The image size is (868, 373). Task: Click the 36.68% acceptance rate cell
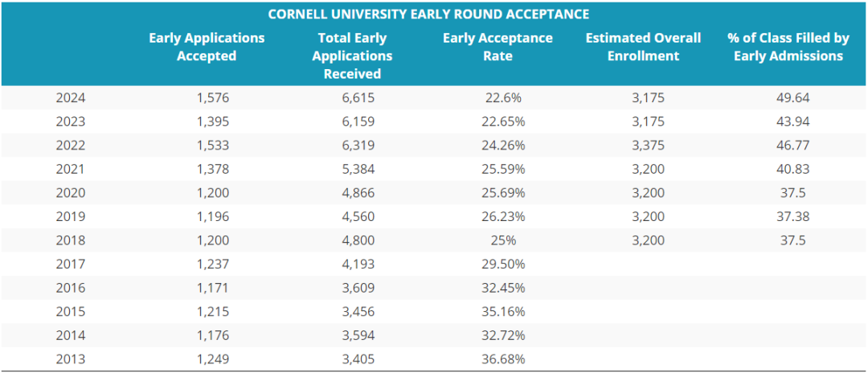point(505,359)
